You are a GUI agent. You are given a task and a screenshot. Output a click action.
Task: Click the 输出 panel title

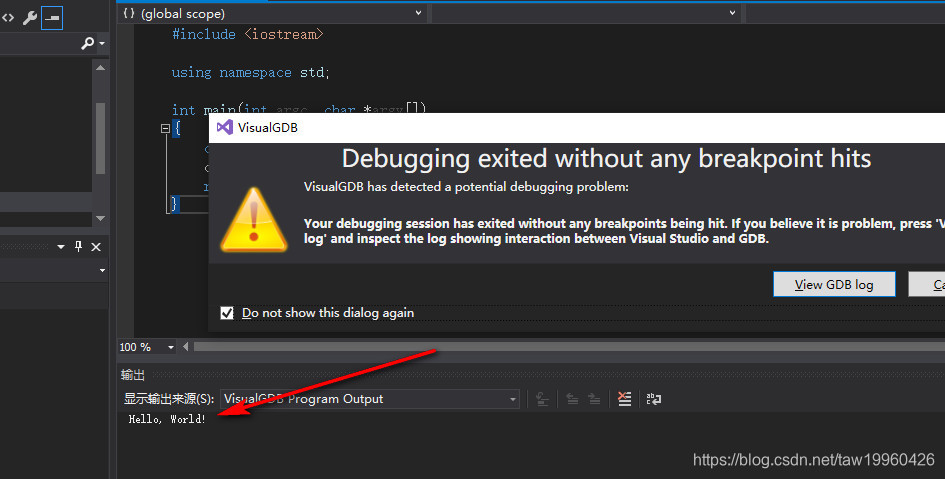tap(133, 375)
